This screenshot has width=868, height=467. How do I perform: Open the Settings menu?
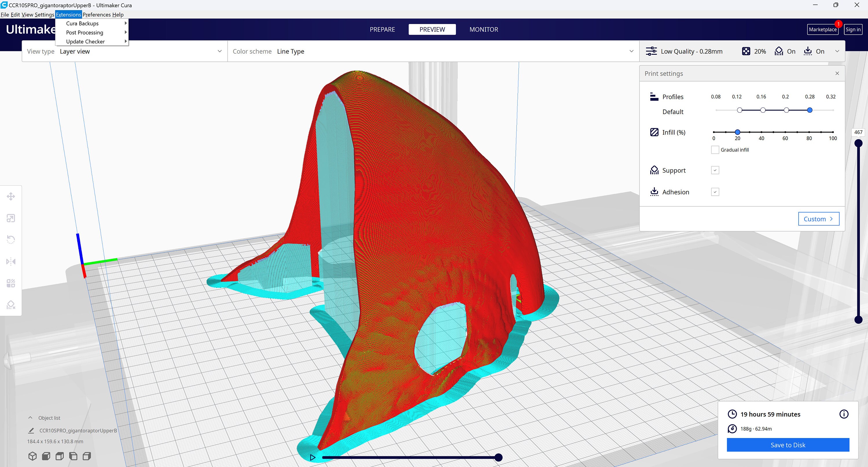[44, 14]
